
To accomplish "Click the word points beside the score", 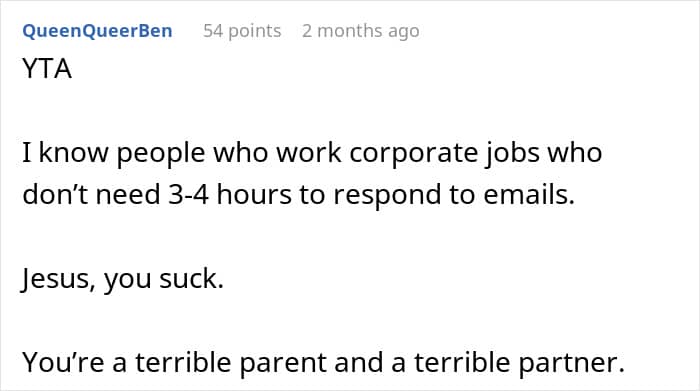I will click(255, 31).
